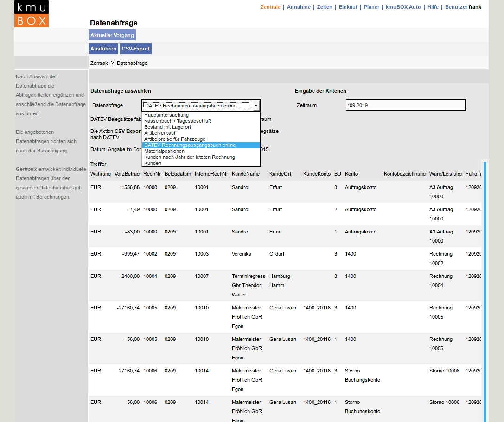Open the Zeiten menu
The image size is (504, 422).
pyautogui.click(x=325, y=7)
